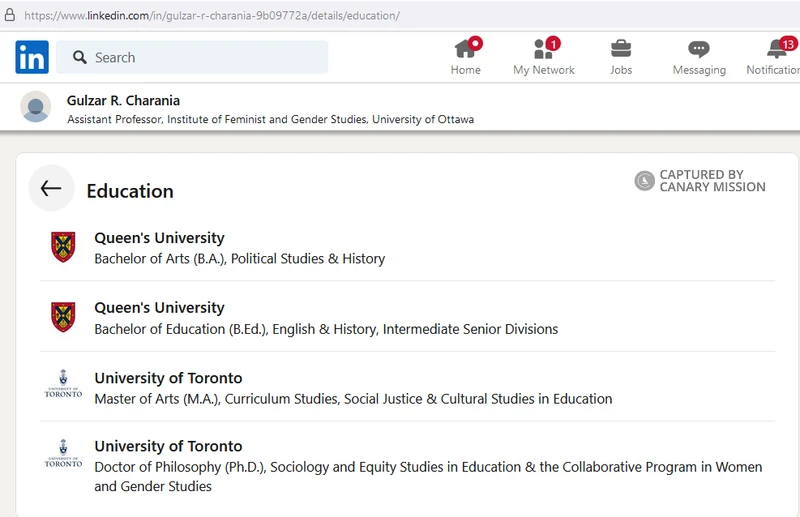The height and width of the screenshot is (517, 800).
Task: Click Queen's University crest for Bachelor of Arts
Action: pos(63,247)
